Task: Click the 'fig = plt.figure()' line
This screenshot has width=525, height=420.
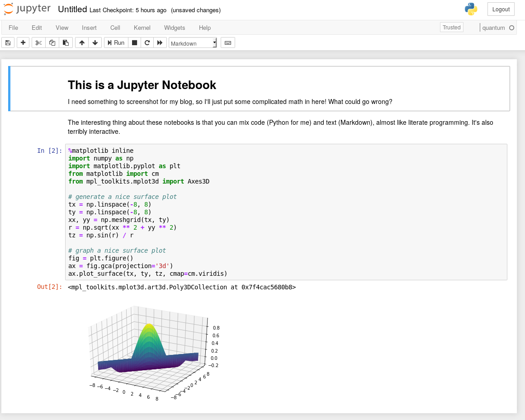Action: click(101, 258)
